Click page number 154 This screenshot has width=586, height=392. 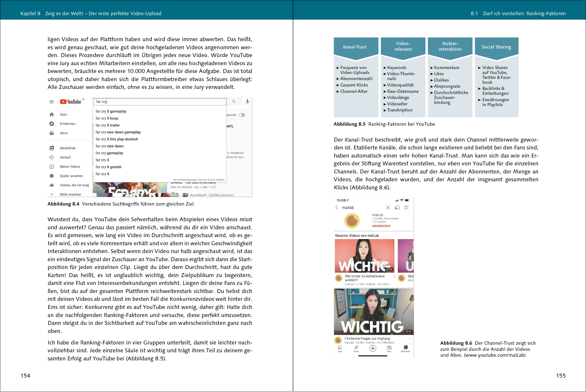(x=25, y=376)
